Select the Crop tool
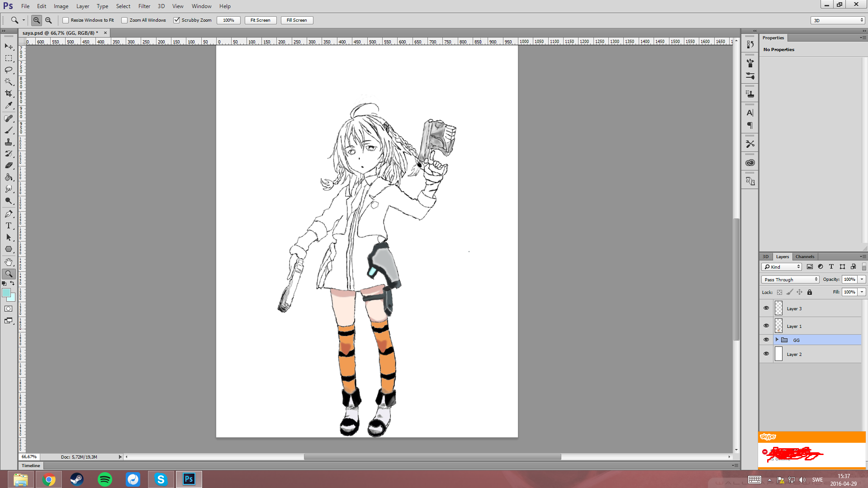 [x=9, y=94]
